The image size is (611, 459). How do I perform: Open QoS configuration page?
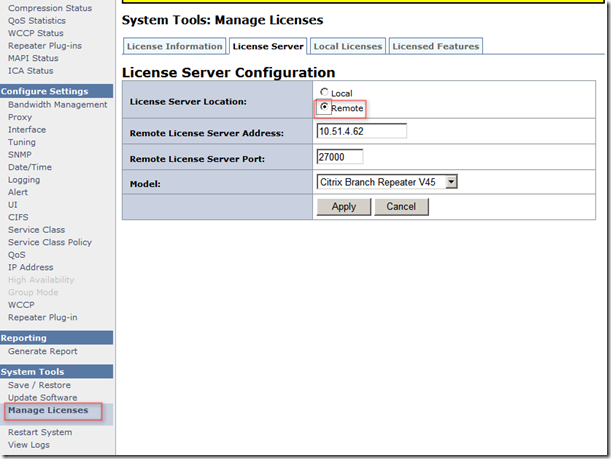click(x=17, y=254)
